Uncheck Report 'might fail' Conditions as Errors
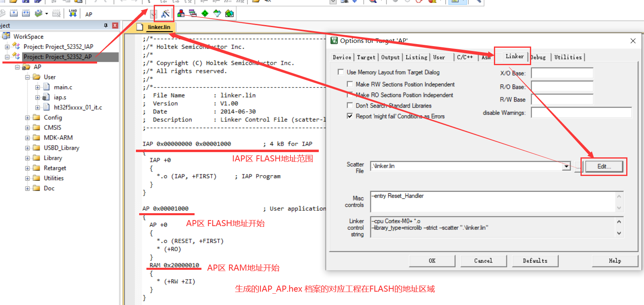 point(350,116)
